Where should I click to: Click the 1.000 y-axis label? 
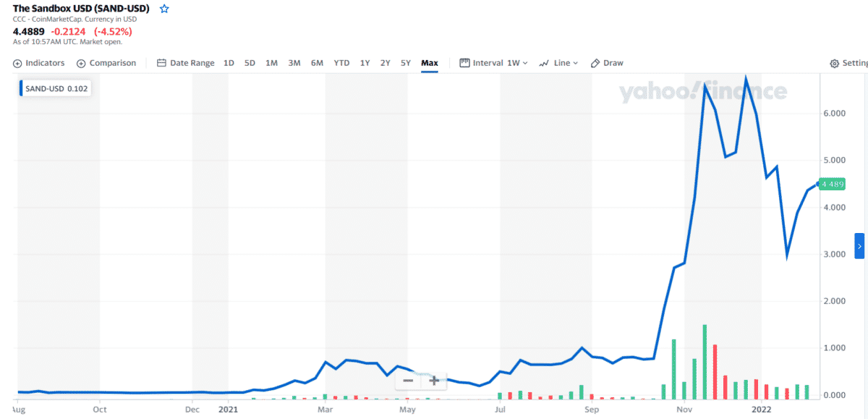834,348
